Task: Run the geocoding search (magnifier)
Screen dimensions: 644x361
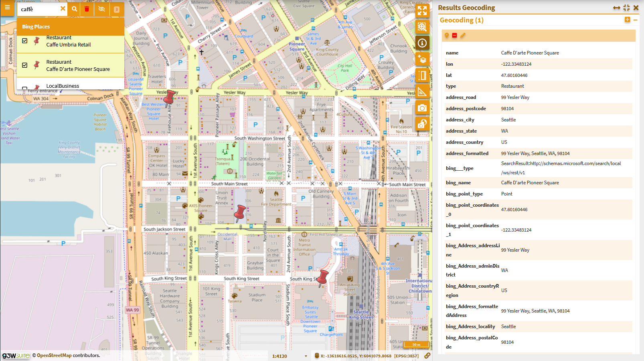Action: pyautogui.click(x=74, y=9)
